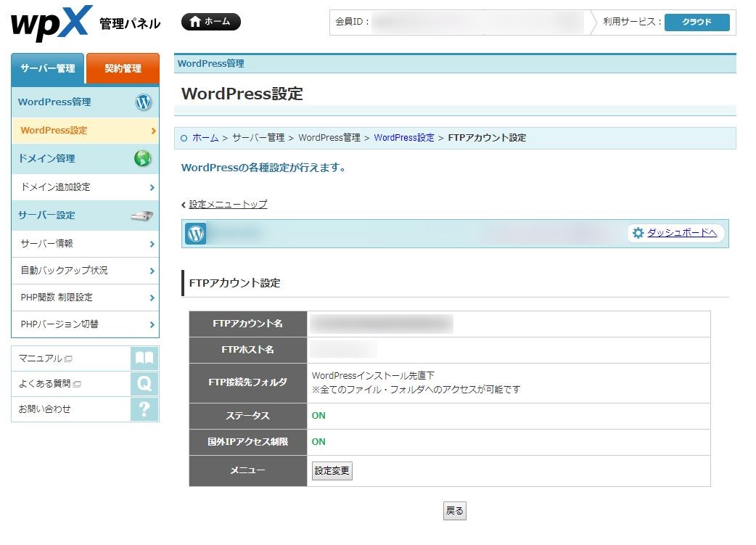
Task: Click the マニュアル book icon
Action: [144, 358]
